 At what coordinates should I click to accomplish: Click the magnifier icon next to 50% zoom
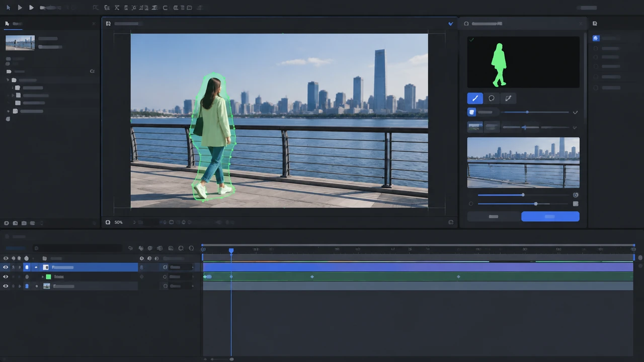(x=108, y=222)
